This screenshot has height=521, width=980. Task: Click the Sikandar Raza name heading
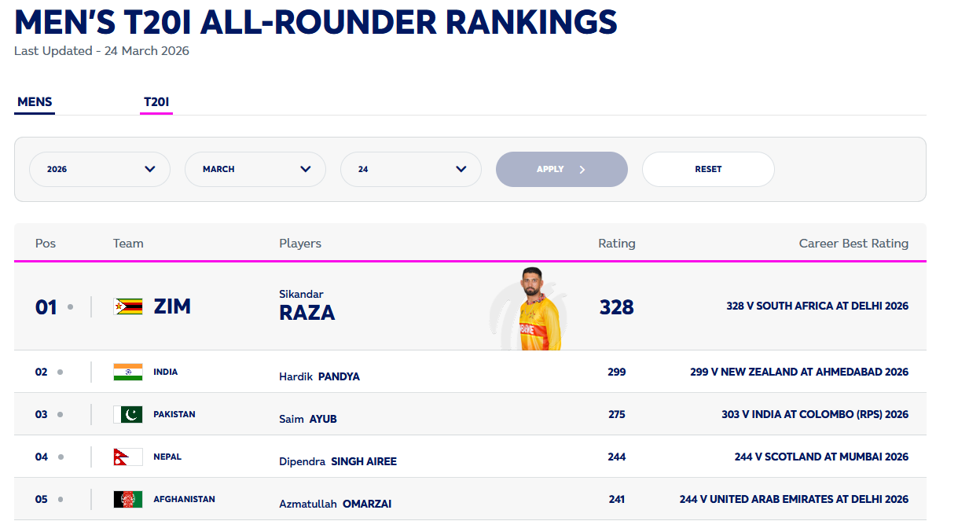(x=307, y=306)
